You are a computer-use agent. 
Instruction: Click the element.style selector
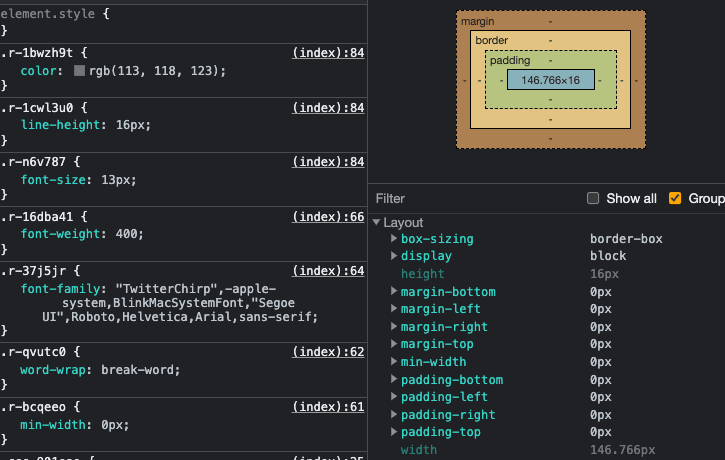[48, 14]
